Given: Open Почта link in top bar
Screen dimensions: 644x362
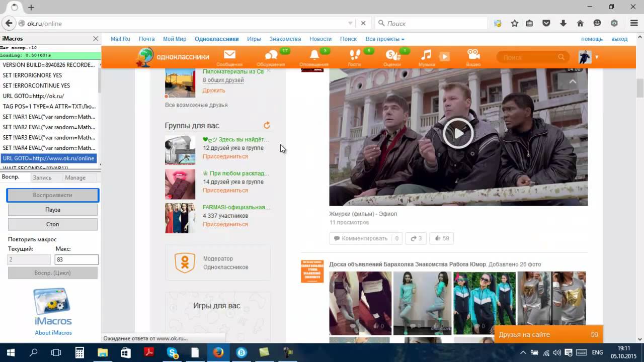Looking at the screenshot, I should coord(146,39).
